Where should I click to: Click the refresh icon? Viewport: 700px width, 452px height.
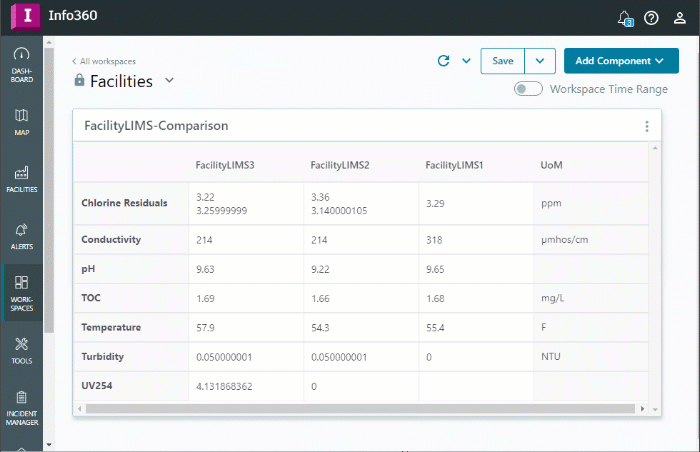click(444, 61)
